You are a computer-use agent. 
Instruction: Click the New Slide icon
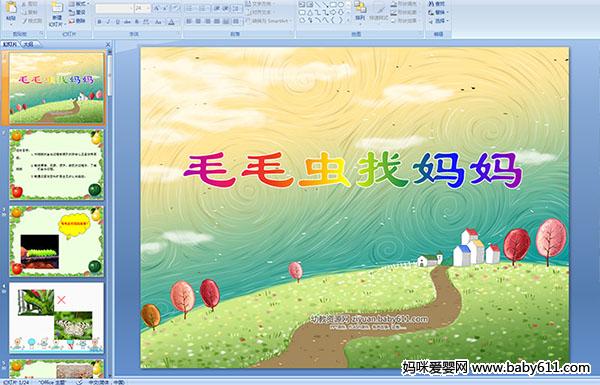click(57, 8)
